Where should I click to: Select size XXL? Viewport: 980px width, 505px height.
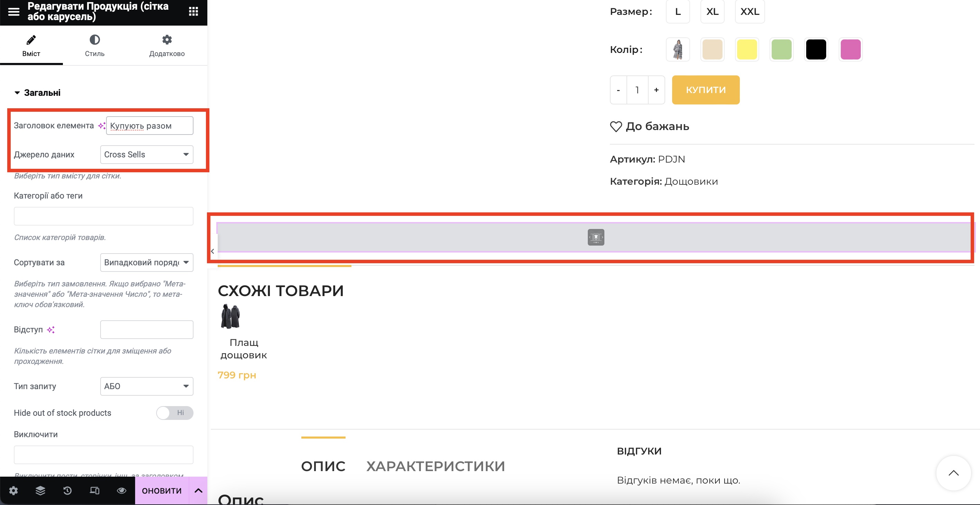point(750,12)
